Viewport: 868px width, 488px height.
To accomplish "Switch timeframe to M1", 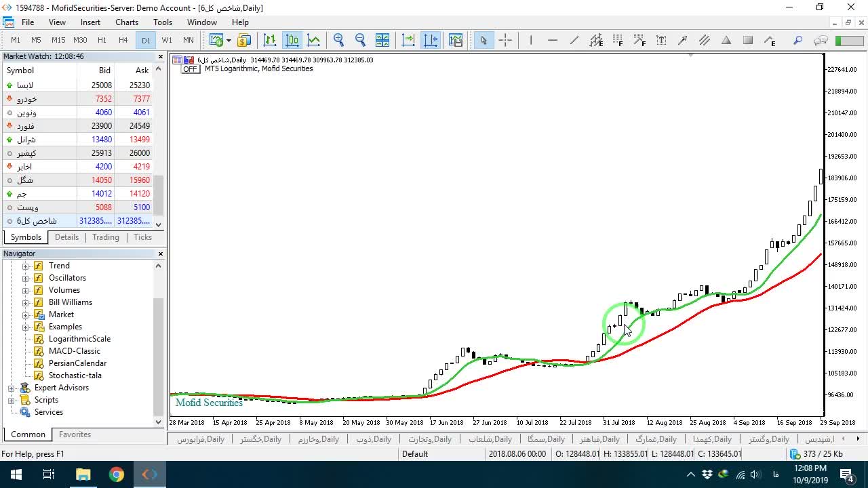I will pos(16,40).
